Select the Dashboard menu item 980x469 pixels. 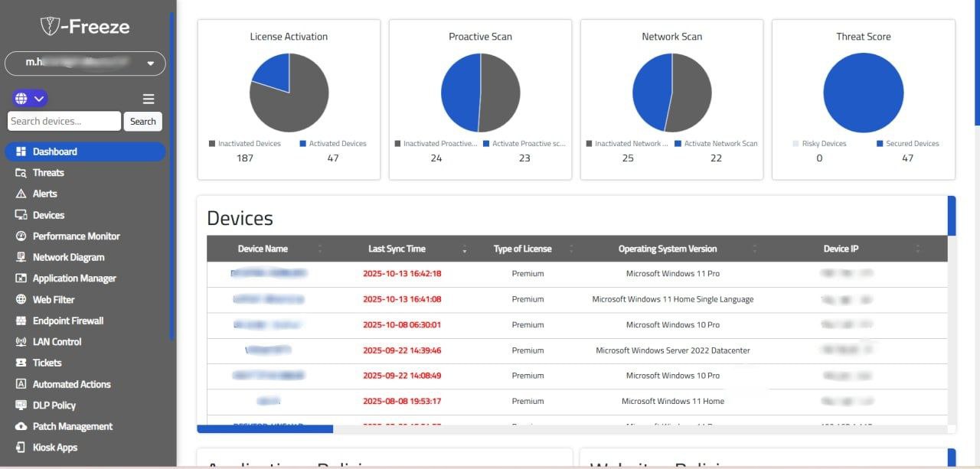pyautogui.click(x=55, y=151)
